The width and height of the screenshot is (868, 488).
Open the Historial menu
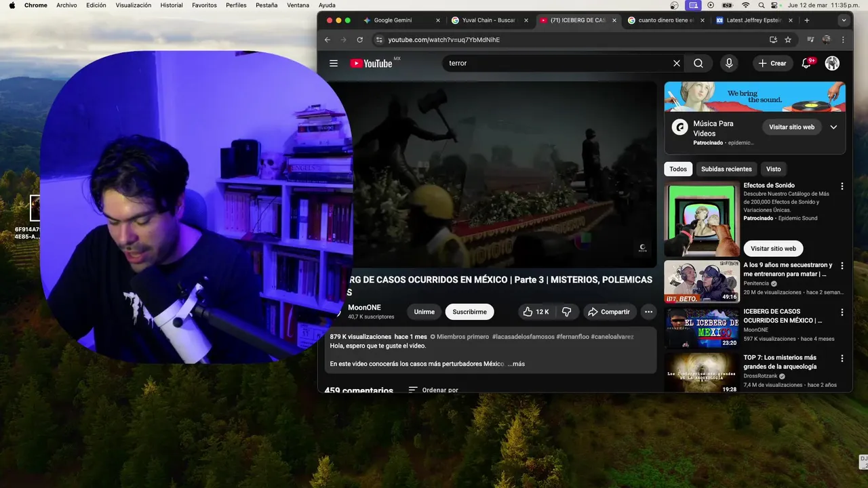tap(172, 5)
